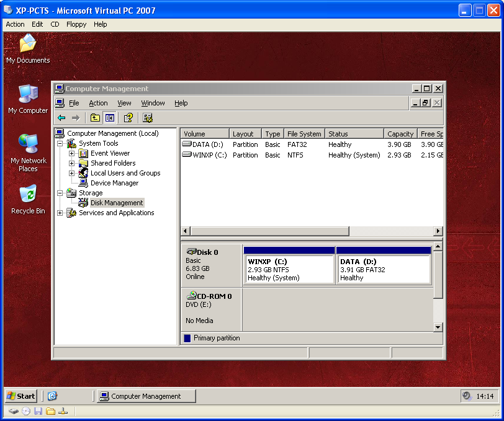The height and width of the screenshot is (421, 504).
Task: Sort by the Volume column header
Action: pos(205,133)
